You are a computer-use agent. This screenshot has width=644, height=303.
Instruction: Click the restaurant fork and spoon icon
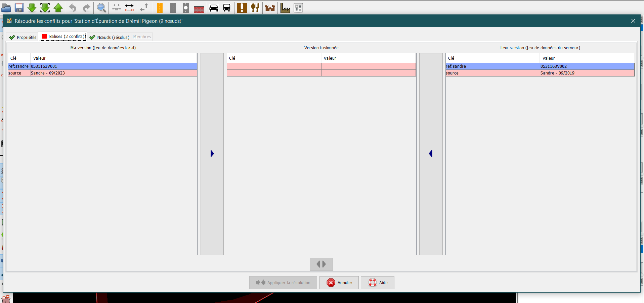pyautogui.click(x=255, y=8)
